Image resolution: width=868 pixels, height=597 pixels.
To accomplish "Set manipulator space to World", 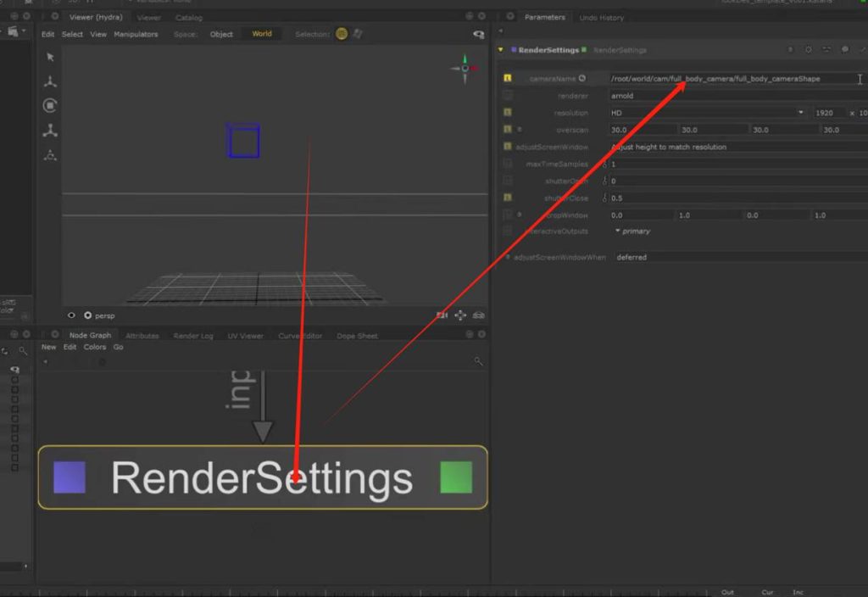I will coord(262,34).
